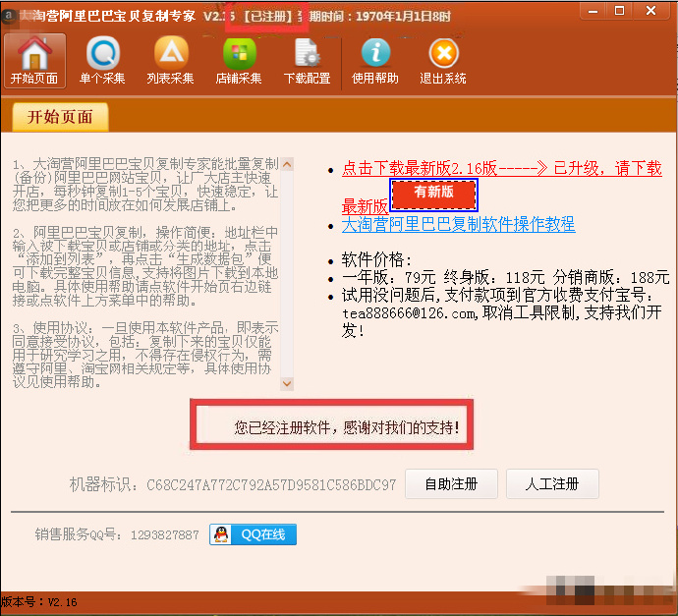
Task: Click the scroll-down arrow of description text
Action: [286, 383]
